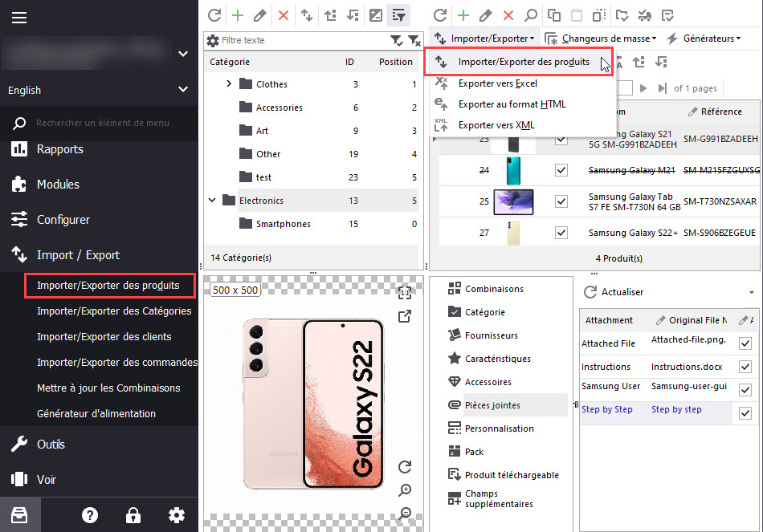
Task: Toggle checkbox for Samsung User attachment
Action: coord(745,389)
